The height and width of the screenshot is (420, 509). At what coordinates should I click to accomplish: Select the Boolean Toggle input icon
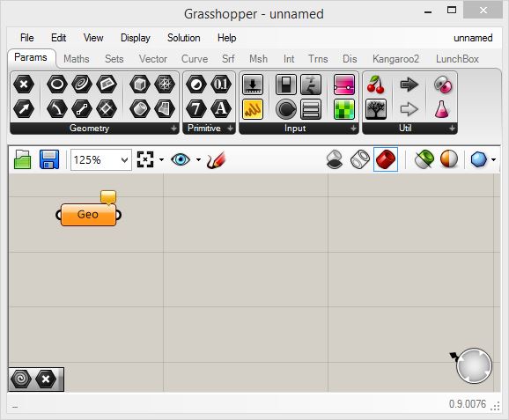pos(286,85)
